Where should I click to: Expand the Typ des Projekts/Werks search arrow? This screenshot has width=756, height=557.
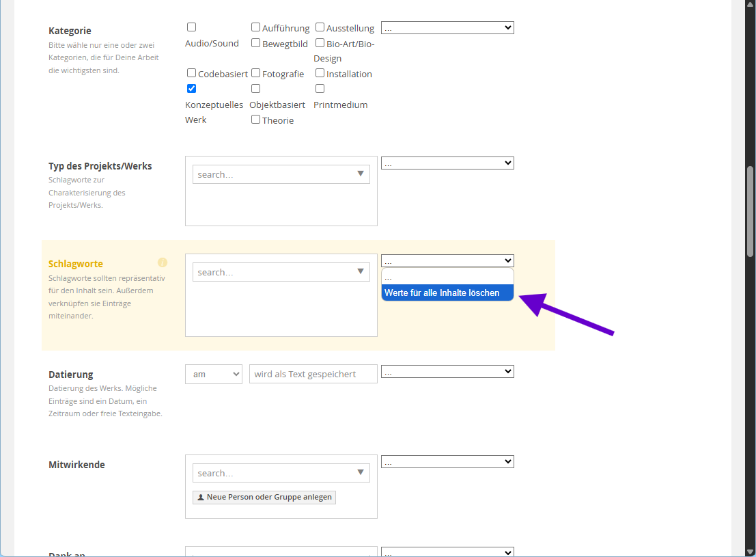361,174
